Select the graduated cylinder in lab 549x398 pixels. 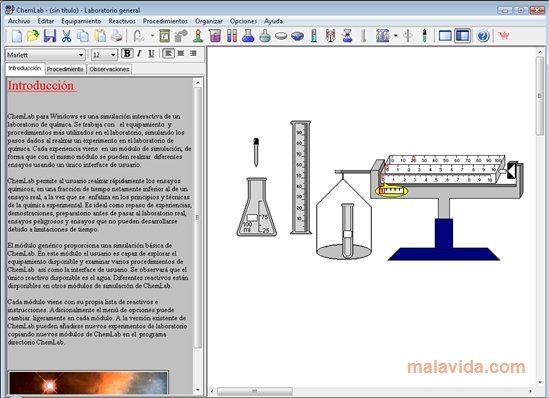point(300,177)
